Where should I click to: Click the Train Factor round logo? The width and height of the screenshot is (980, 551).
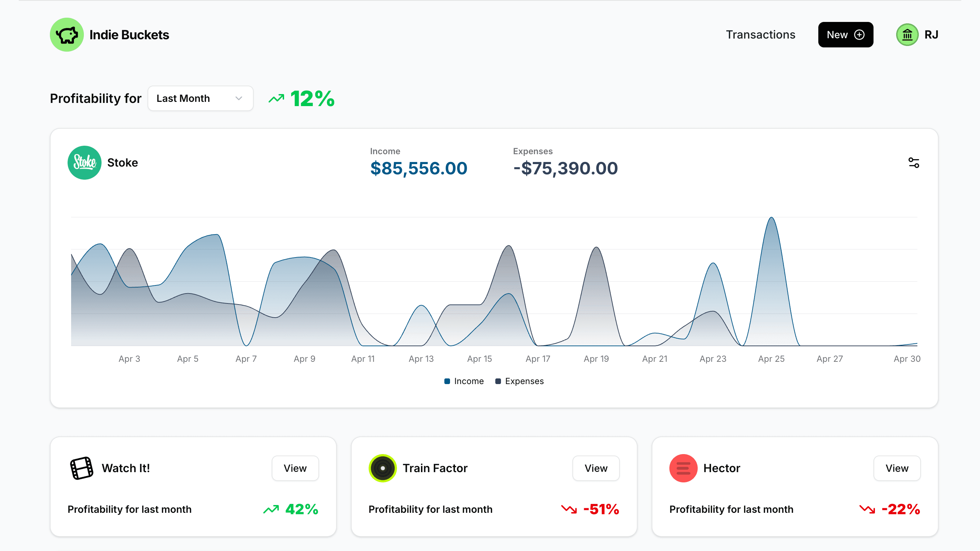point(382,468)
